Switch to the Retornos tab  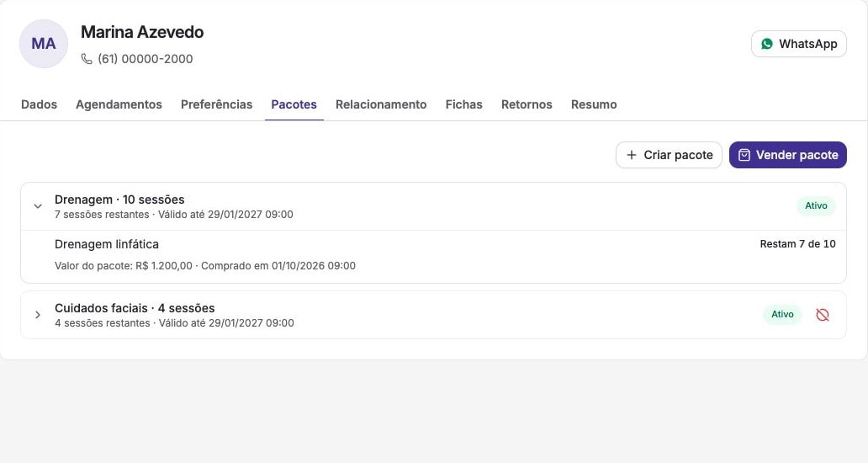click(527, 104)
